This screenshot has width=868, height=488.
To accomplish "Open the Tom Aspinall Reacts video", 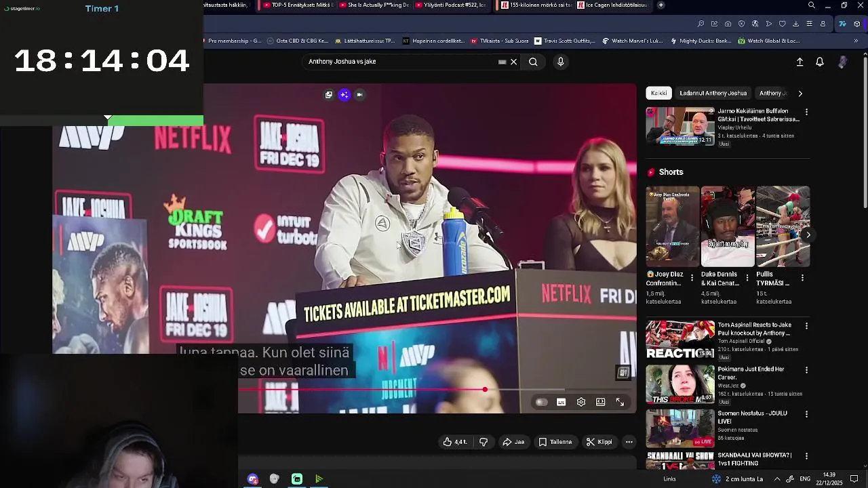I will (680, 340).
